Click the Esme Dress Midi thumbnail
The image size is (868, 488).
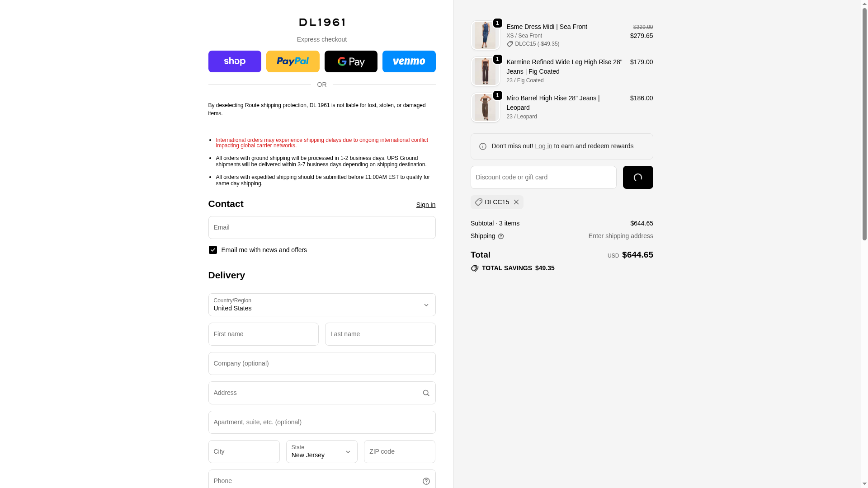[485, 35]
